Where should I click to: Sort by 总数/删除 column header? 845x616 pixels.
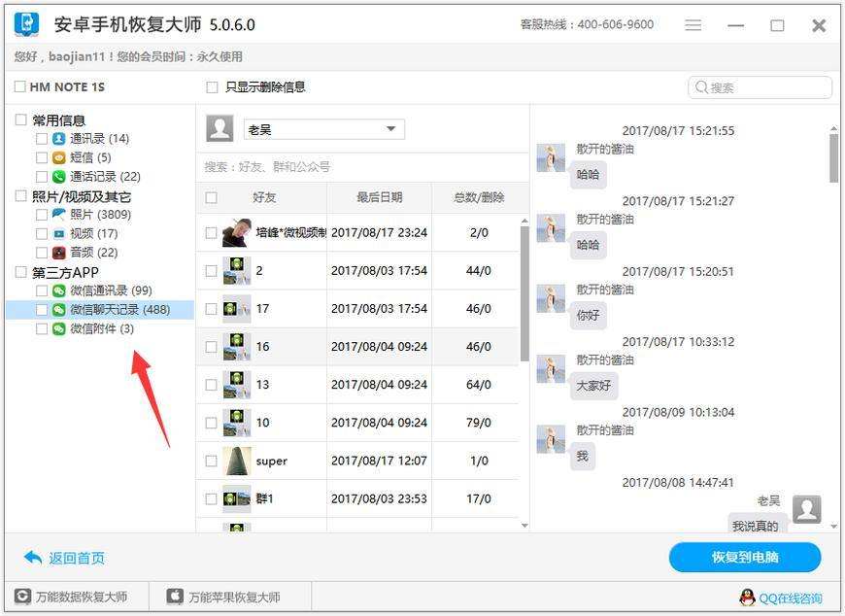(479, 197)
